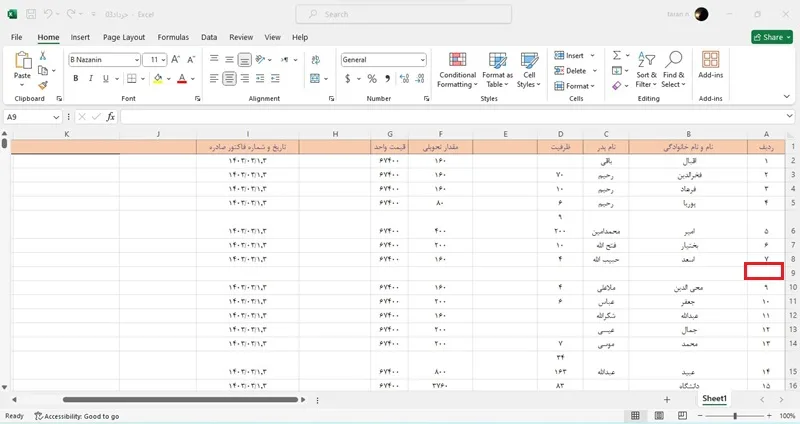Open the font size 11 dropdown
This screenshot has width=800, height=424.
tap(163, 60)
